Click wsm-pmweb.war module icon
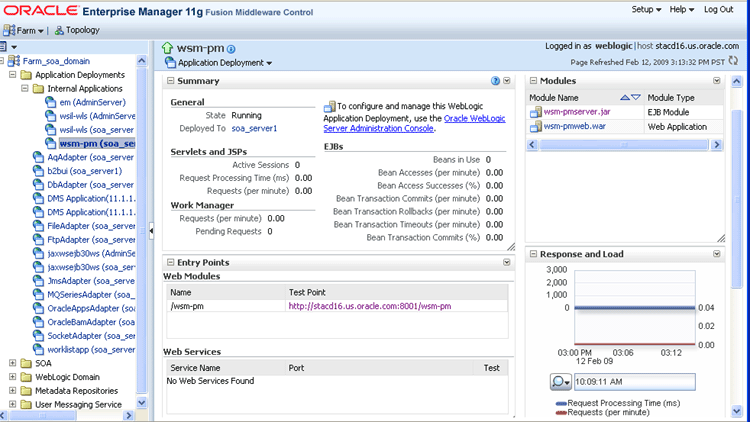Viewport: 750px width, 422px height. (x=536, y=126)
